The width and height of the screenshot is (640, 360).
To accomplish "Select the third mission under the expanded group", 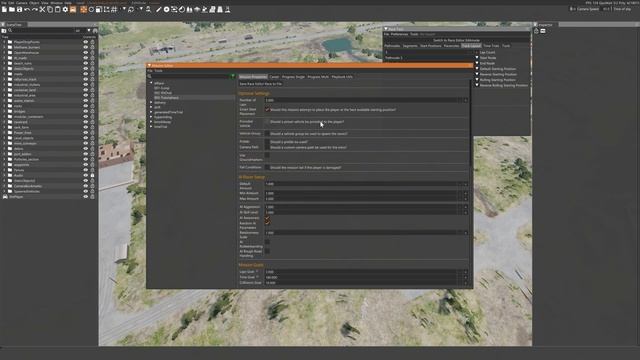I will [x=166, y=98].
